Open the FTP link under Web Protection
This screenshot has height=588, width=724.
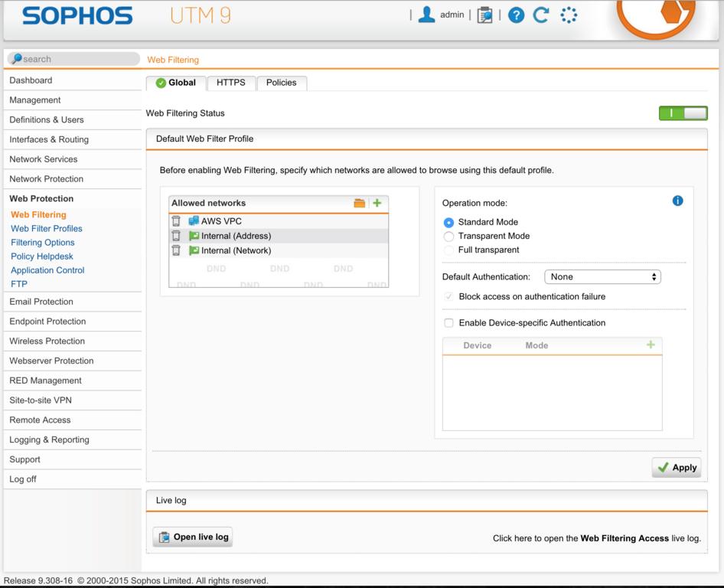[x=19, y=284]
